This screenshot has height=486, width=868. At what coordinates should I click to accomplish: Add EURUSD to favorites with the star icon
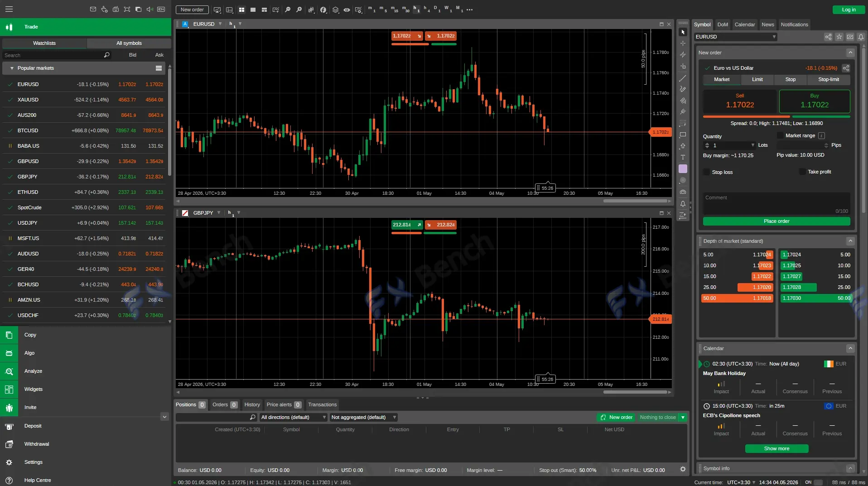[839, 37]
